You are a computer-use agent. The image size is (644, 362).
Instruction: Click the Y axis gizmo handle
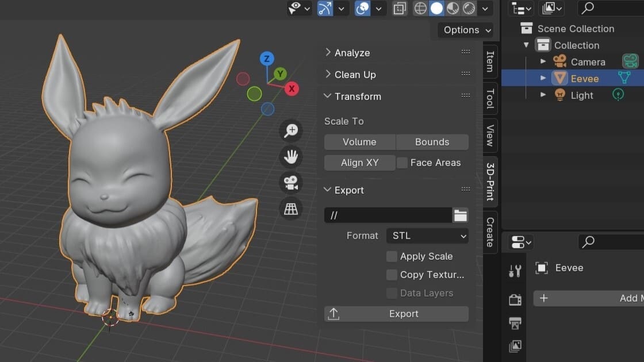tap(280, 74)
